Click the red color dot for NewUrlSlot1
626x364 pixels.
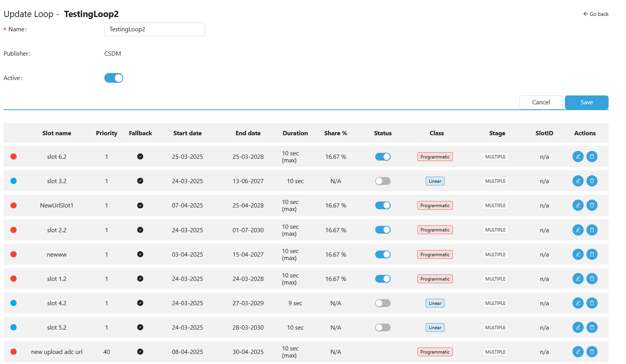(14, 205)
